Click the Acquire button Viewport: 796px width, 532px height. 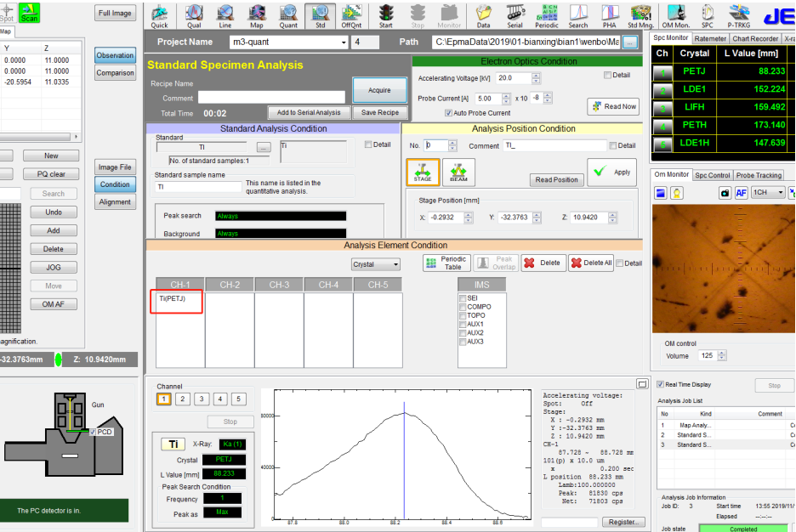379,90
